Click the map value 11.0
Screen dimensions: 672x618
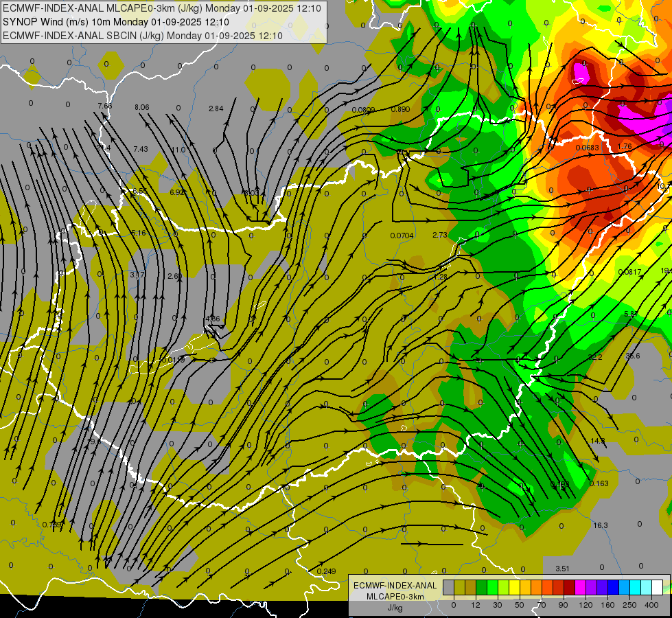pyautogui.click(x=178, y=150)
